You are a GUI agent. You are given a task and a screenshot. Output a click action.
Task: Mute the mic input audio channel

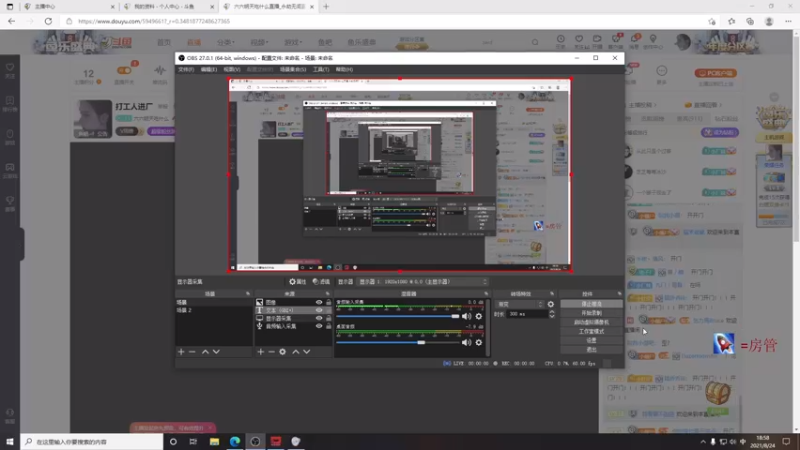pyautogui.click(x=466, y=316)
